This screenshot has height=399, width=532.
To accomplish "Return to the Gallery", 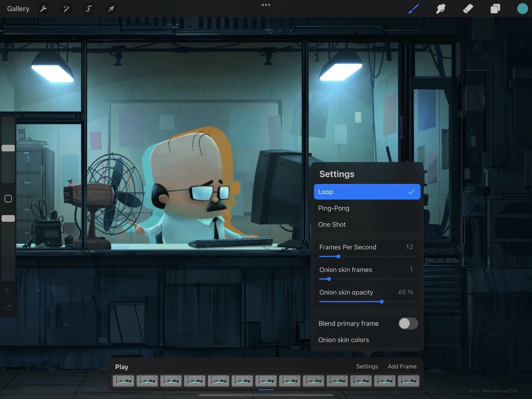I will tap(18, 9).
